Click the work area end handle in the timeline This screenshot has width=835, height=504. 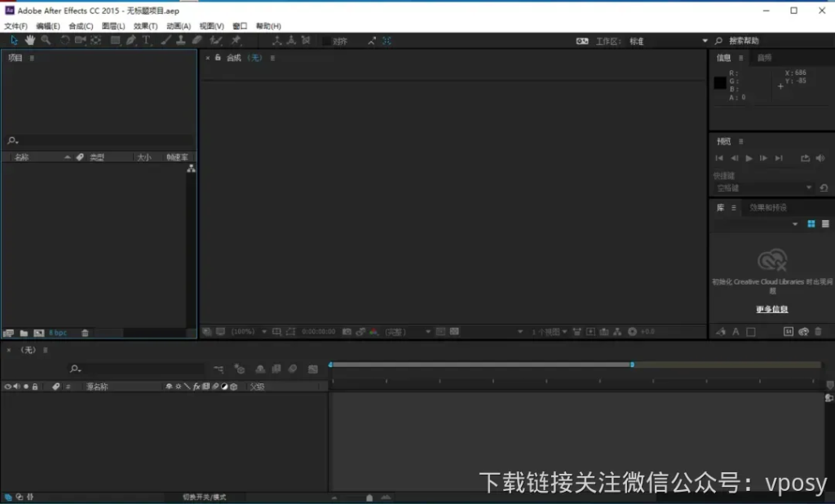[x=632, y=365]
